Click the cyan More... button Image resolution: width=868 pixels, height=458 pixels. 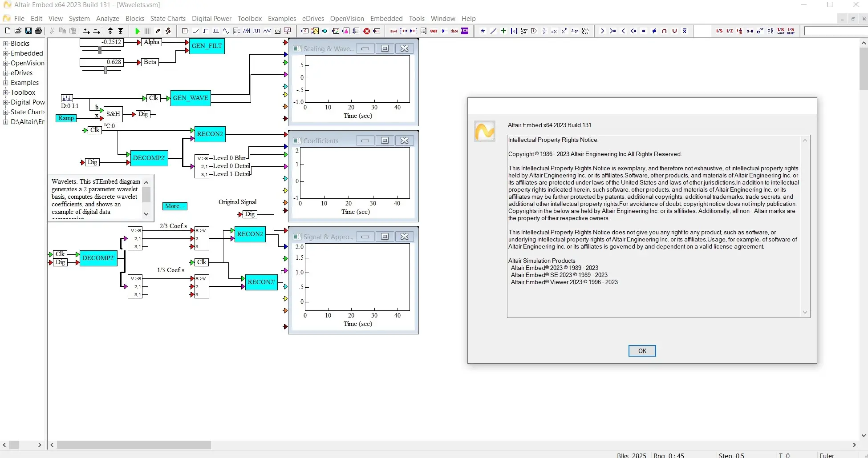pos(175,206)
